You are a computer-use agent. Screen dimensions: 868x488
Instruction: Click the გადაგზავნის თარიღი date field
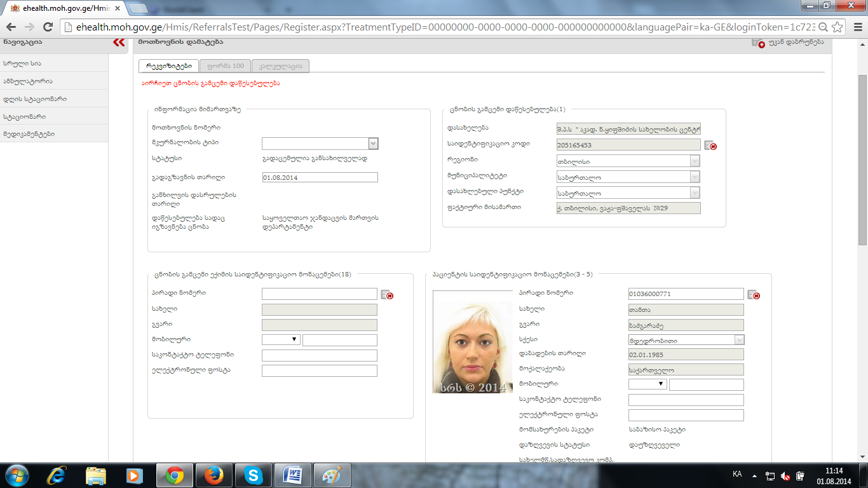[320, 178]
